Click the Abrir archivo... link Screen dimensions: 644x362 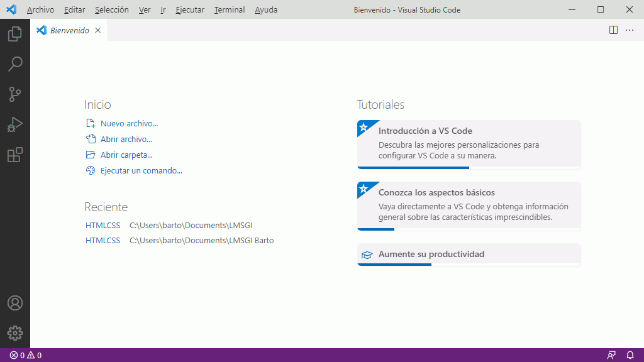click(x=126, y=139)
